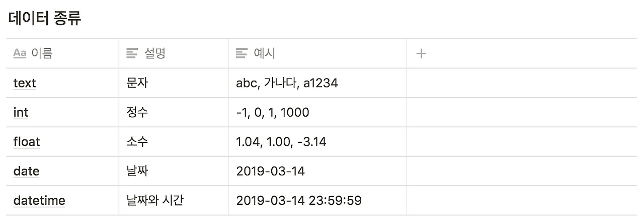644x220 pixels.
Task: Edit the 문자 description cell
Action: pyautogui.click(x=174, y=83)
